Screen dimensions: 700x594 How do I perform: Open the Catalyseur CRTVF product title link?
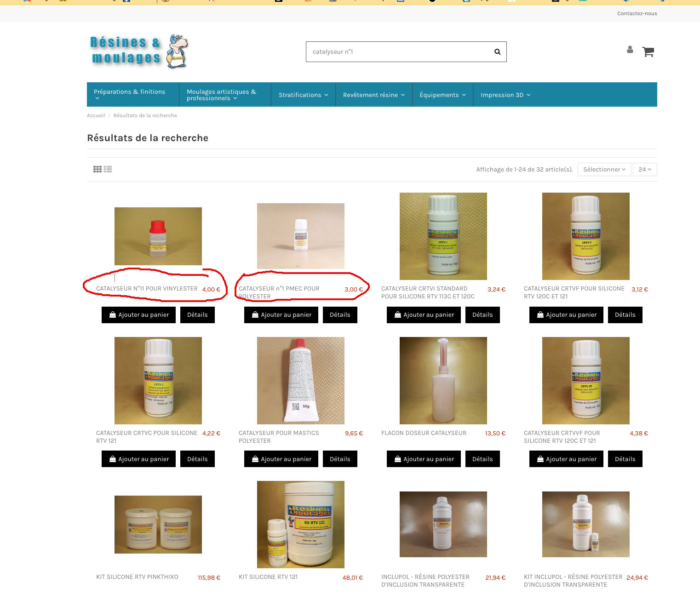574,292
